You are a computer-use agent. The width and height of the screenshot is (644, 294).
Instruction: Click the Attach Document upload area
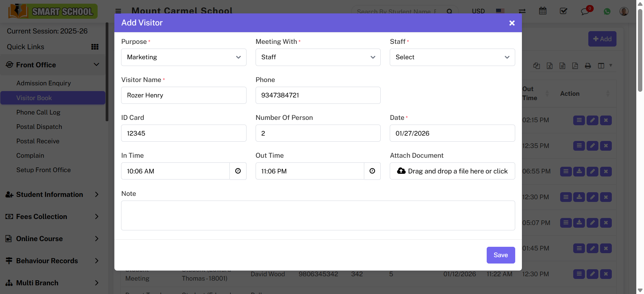(x=452, y=171)
